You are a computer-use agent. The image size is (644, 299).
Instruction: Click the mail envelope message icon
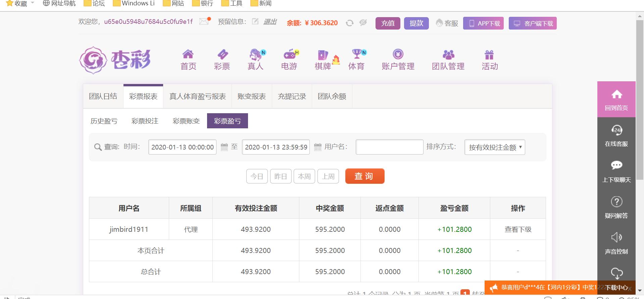pyautogui.click(x=204, y=22)
